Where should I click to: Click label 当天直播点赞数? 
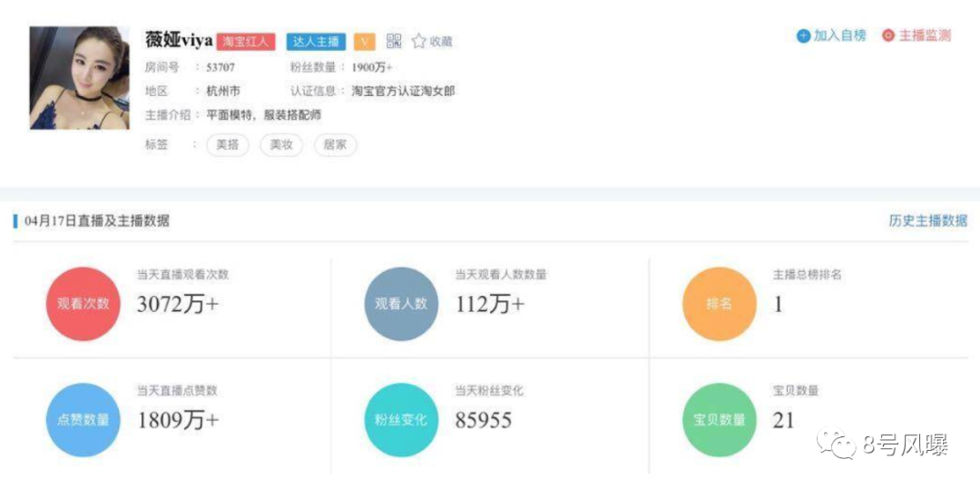point(178,391)
